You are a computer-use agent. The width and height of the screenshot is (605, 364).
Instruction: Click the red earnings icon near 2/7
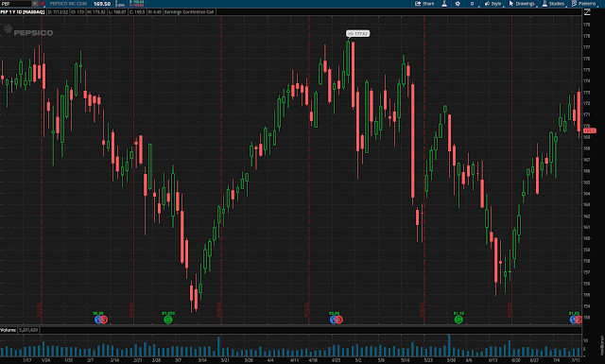[x=103, y=320]
